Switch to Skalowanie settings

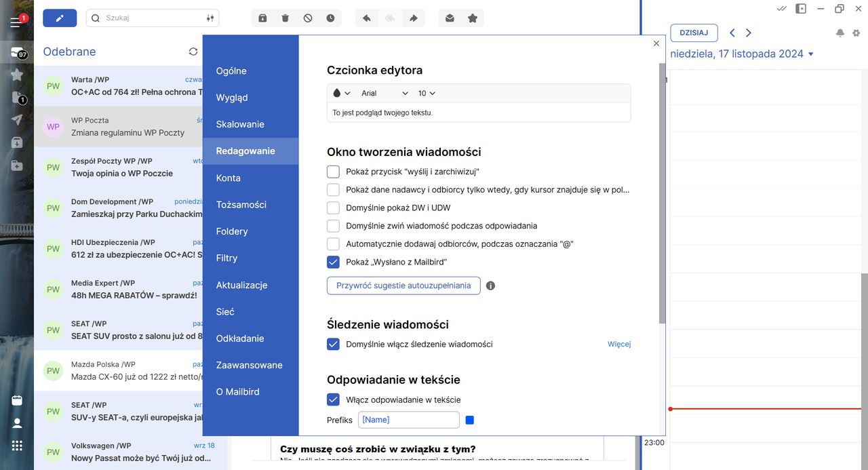tap(250, 124)
